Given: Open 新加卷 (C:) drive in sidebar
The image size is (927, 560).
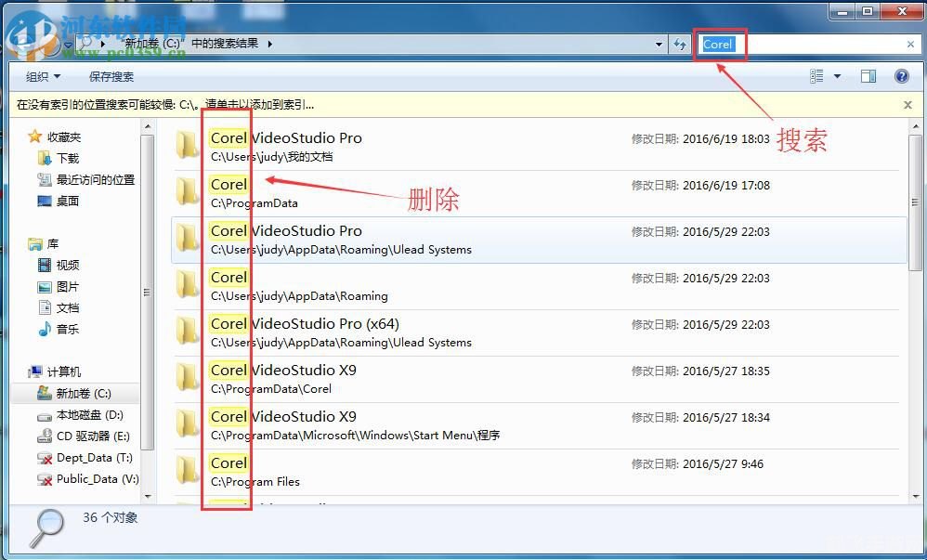Looking at the screenshot, I should [x=83, y=394].
